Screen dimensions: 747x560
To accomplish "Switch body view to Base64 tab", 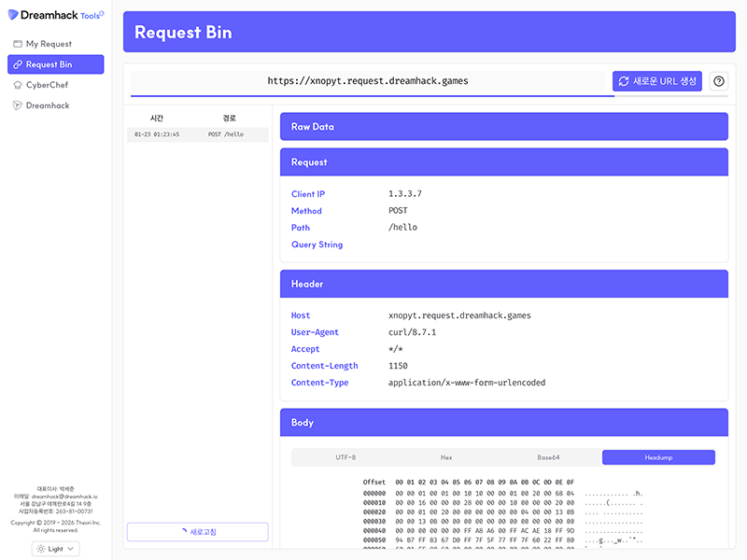I will click(x=548, y=457).
